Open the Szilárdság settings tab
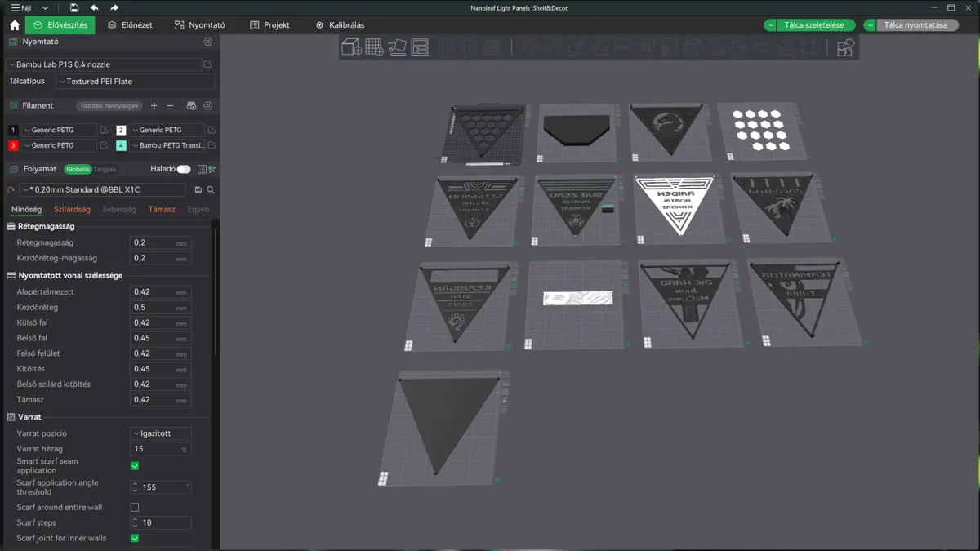The width and height of the screenshot is (980, 551). [x=72, y=210]
